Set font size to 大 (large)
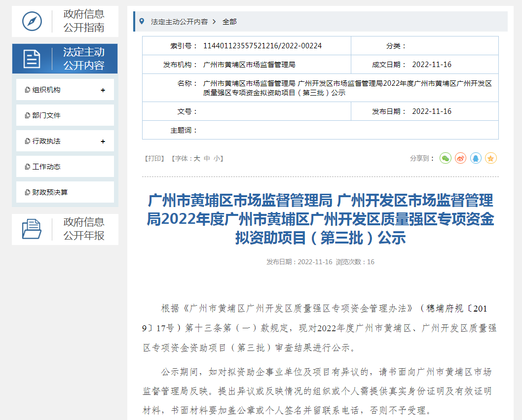This screenshot has height=420, width=522. (196, 159)
